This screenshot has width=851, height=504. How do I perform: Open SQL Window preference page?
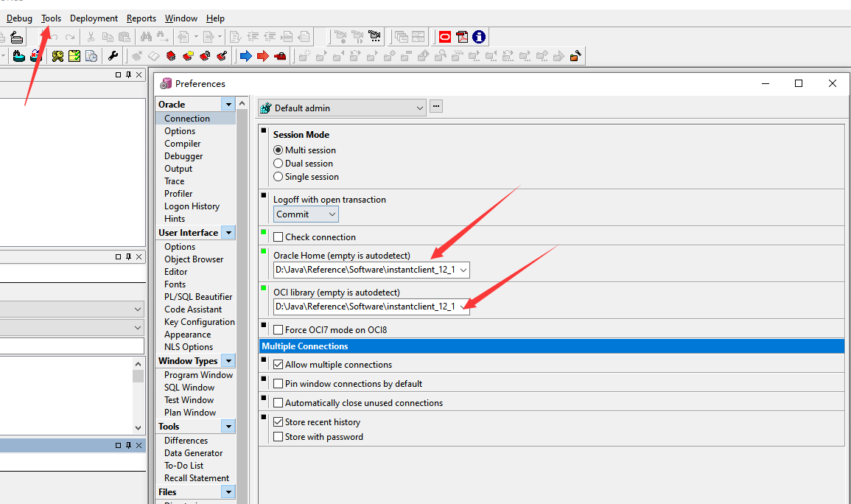click(189, 388)
